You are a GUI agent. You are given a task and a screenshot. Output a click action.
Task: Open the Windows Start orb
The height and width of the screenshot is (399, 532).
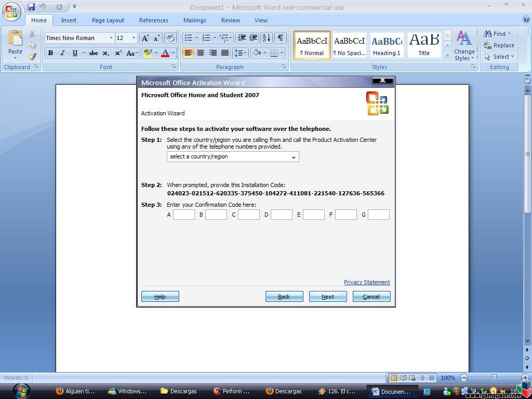click(x=21, y=391)
